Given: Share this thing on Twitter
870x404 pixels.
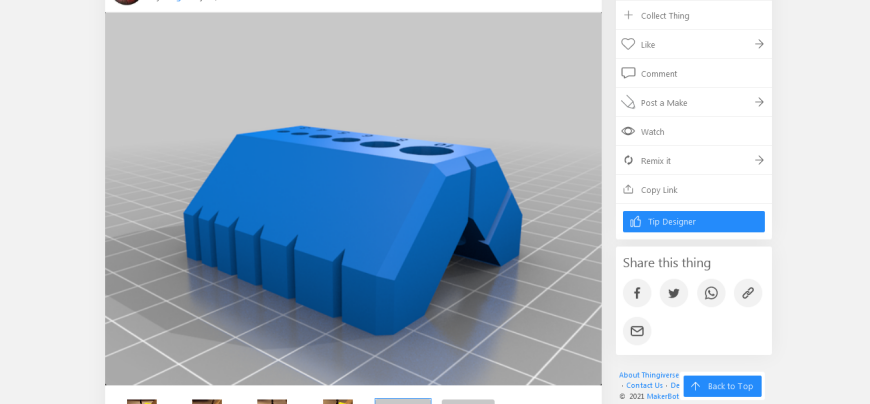Looking at the screenshot, I should tap(674, 293).
